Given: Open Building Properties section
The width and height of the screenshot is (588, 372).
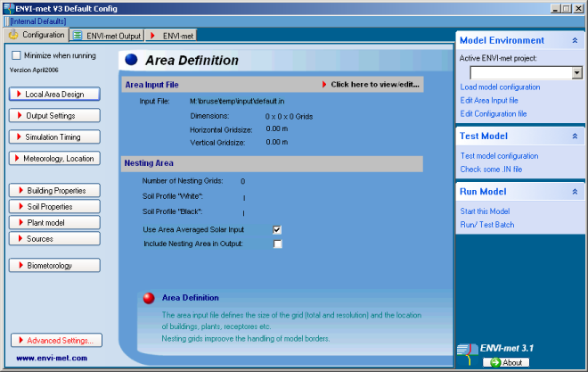Looking at the screenshot, I should click(54, 190).
